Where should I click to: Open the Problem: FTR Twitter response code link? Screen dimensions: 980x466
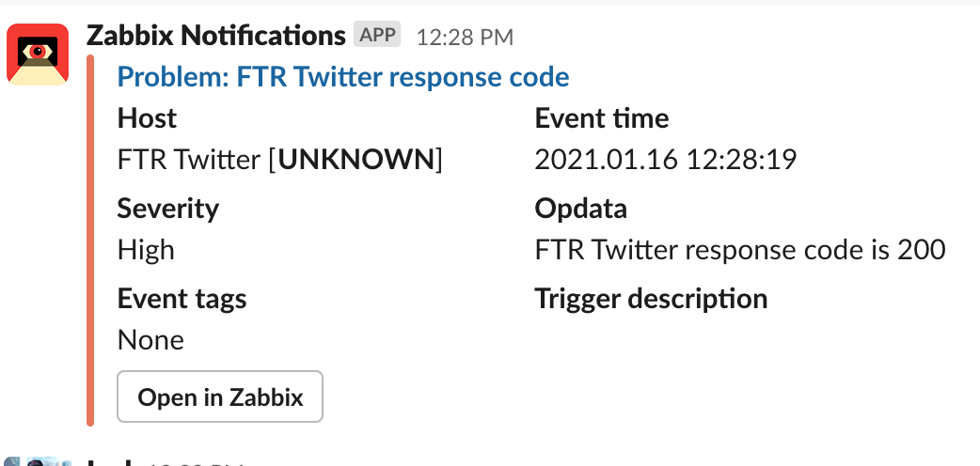[x=343, y=77]
